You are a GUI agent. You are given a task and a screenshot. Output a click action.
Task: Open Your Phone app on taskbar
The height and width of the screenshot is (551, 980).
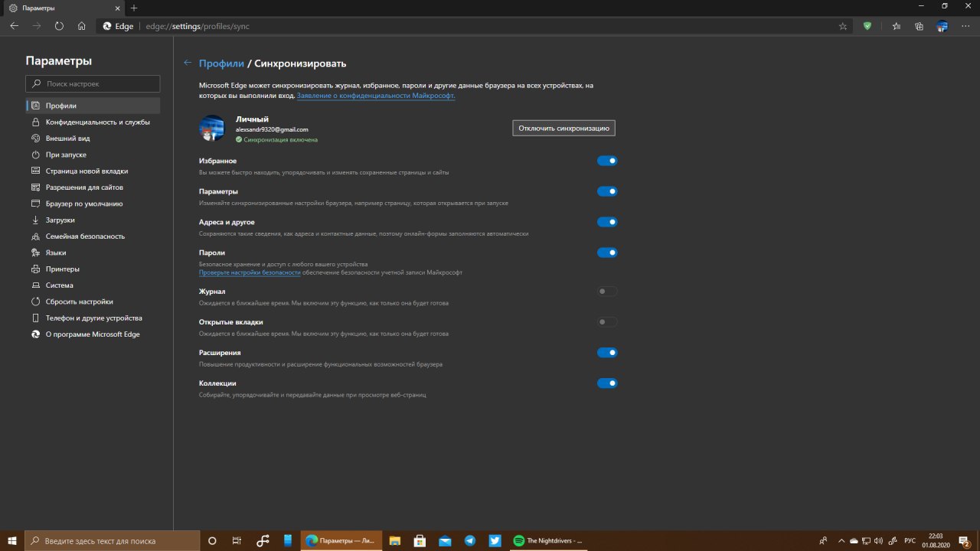[x=288, y=540]
